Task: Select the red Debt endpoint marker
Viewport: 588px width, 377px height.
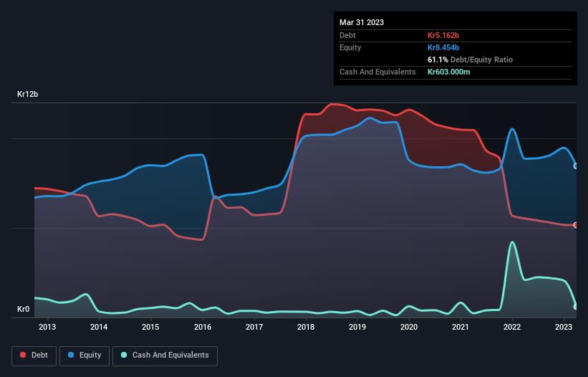Action: pyautogui.click(x=576, y=225)
